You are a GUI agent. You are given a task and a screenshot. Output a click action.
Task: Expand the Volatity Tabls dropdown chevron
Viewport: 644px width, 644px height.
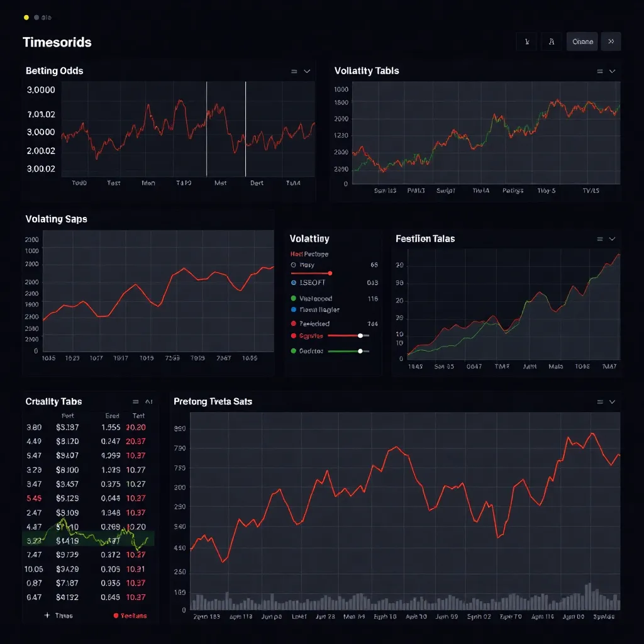(x=612, y=72)
